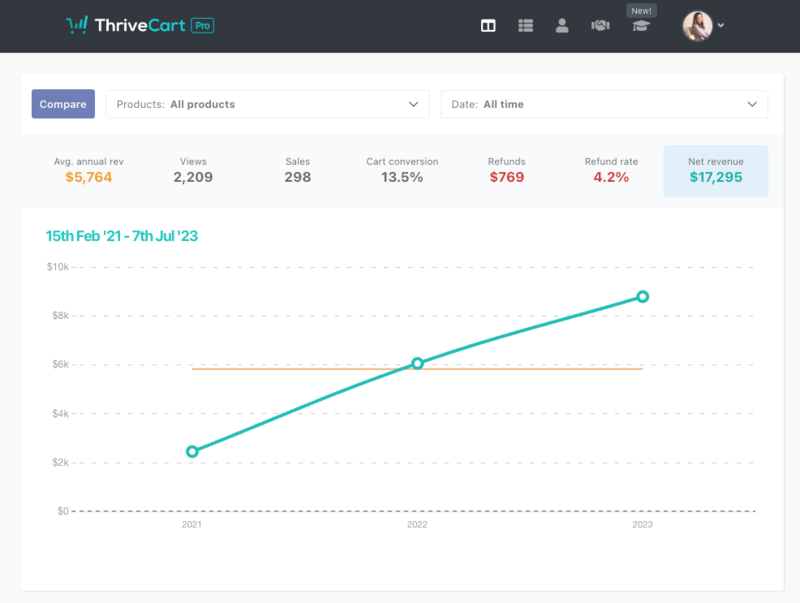
Task: Open the products list icon
Action: (x=526, y=26)
